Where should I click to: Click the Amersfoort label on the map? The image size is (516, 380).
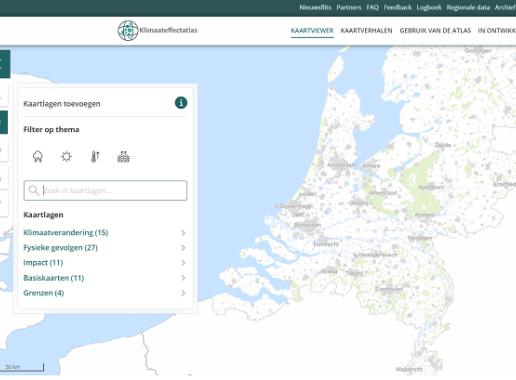[x=383, y=193]
